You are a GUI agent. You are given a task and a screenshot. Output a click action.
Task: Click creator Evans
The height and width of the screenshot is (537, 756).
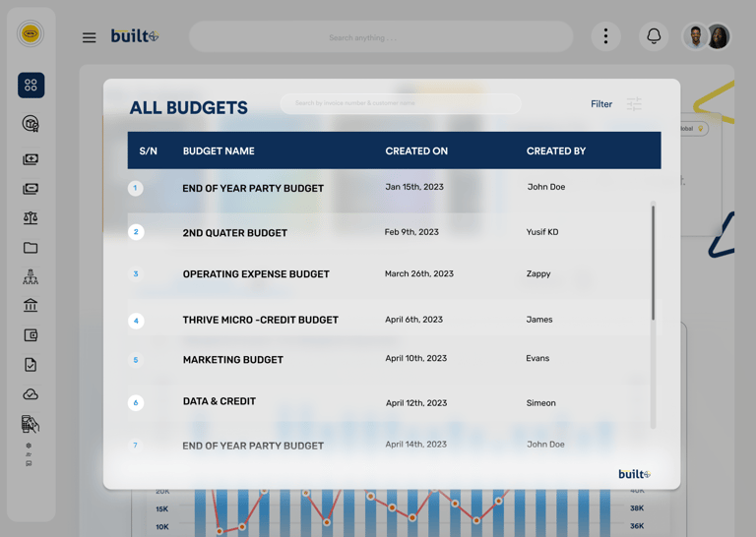coord(537,358)
